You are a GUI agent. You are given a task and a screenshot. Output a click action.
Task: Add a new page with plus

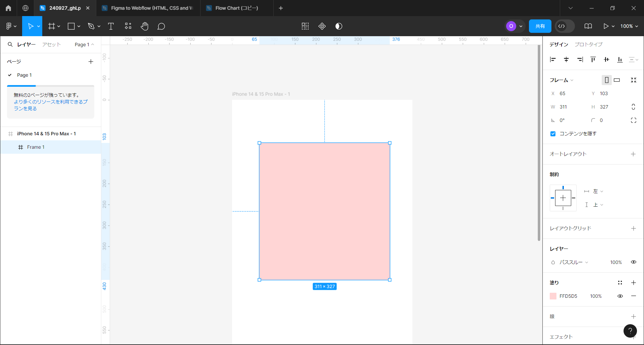pos(91,62)
